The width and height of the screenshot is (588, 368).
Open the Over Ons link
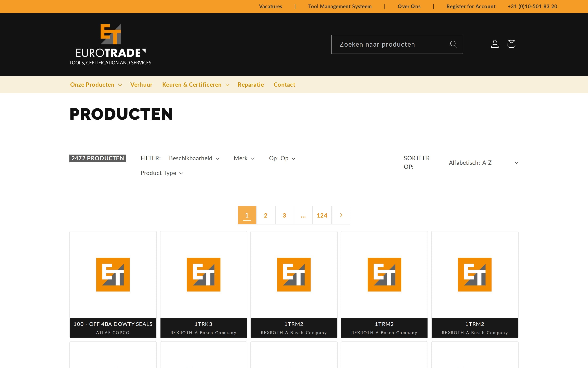tap(409, 7)
